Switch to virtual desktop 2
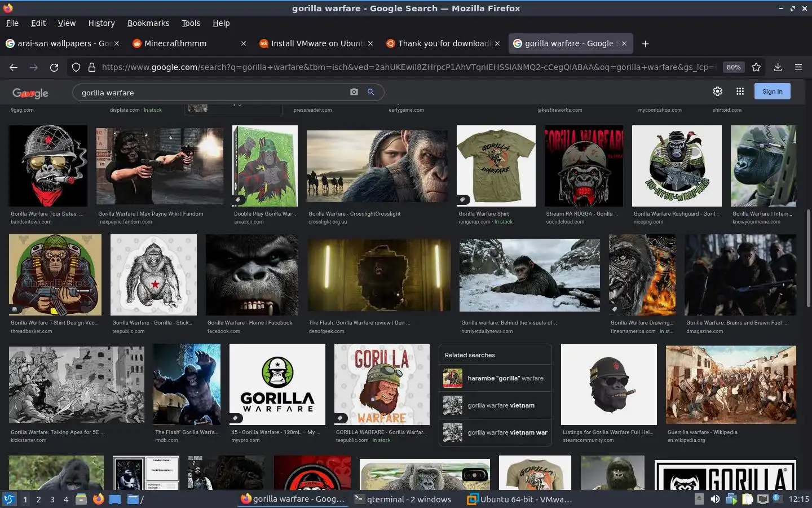 38,500
